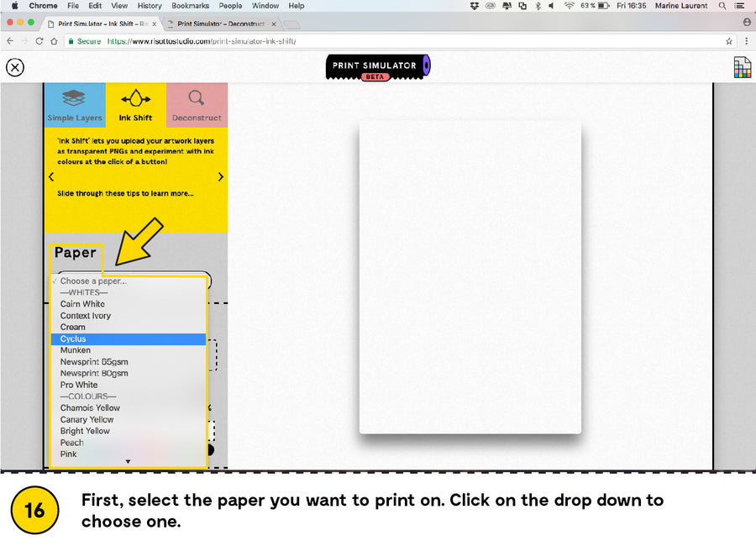The image size is (756, 546).
Task: Open Chrome's three-dot menu
Action: tap(746, 40)
